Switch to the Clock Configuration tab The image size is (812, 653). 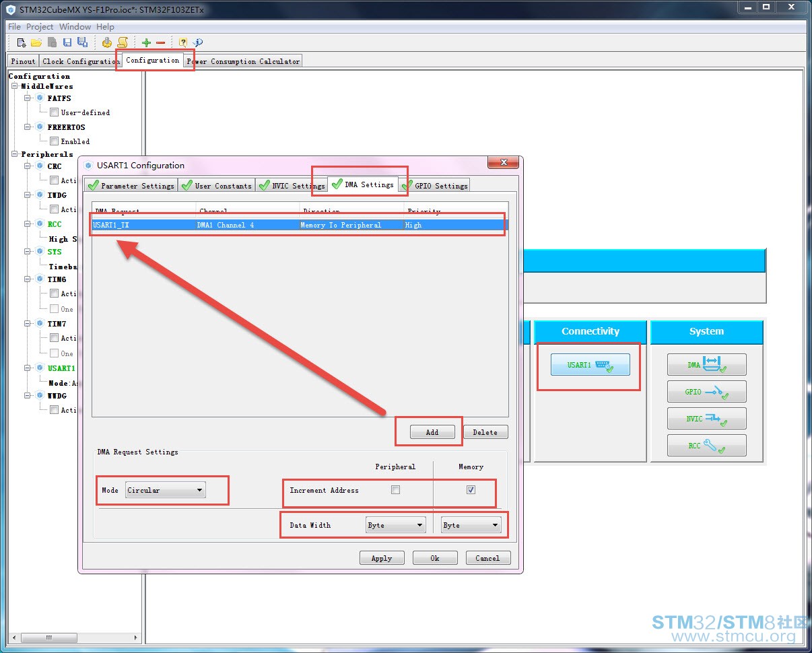[x=80, y=61]
